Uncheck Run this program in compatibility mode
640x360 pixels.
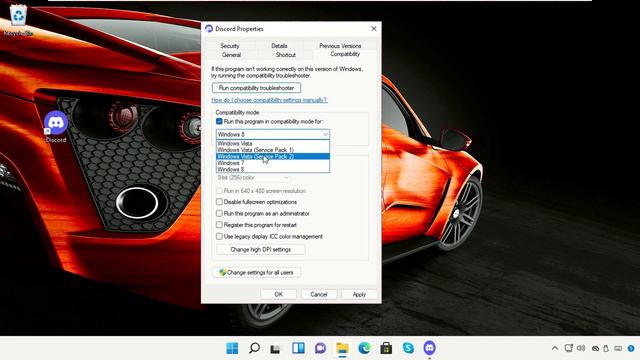click(219, 121)
